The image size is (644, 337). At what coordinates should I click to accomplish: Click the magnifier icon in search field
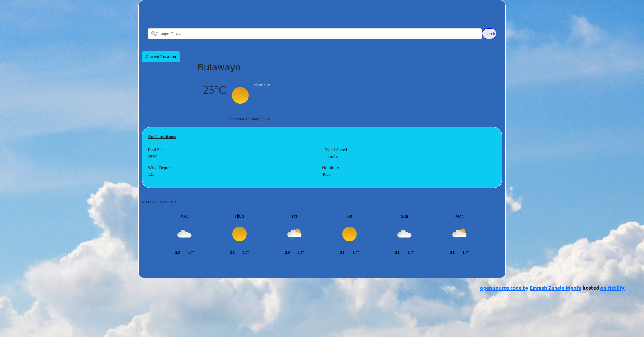pos(153,34)
